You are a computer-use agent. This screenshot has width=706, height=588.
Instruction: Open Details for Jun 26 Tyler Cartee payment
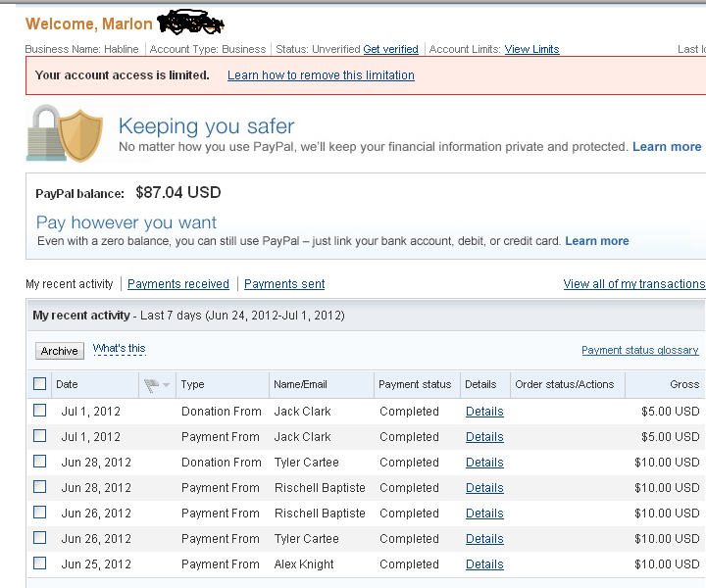pyautogui.click(x=484, y=539)
